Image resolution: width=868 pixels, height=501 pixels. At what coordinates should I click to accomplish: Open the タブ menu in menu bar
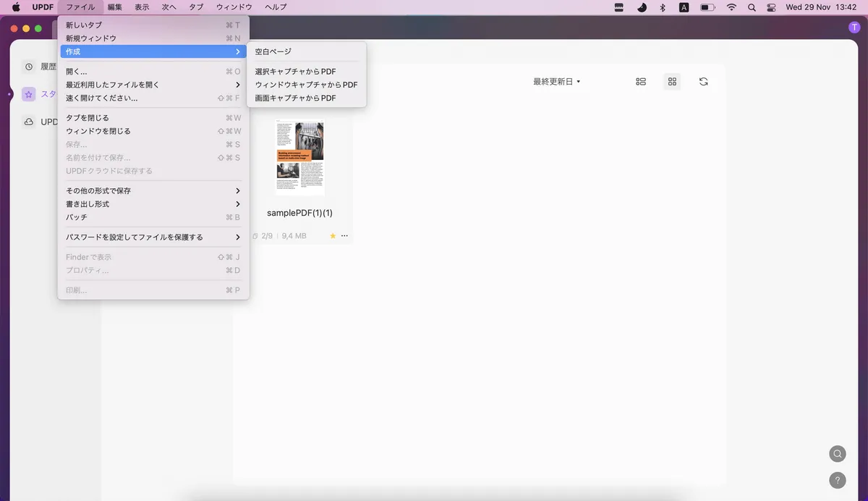pos(196,7)
